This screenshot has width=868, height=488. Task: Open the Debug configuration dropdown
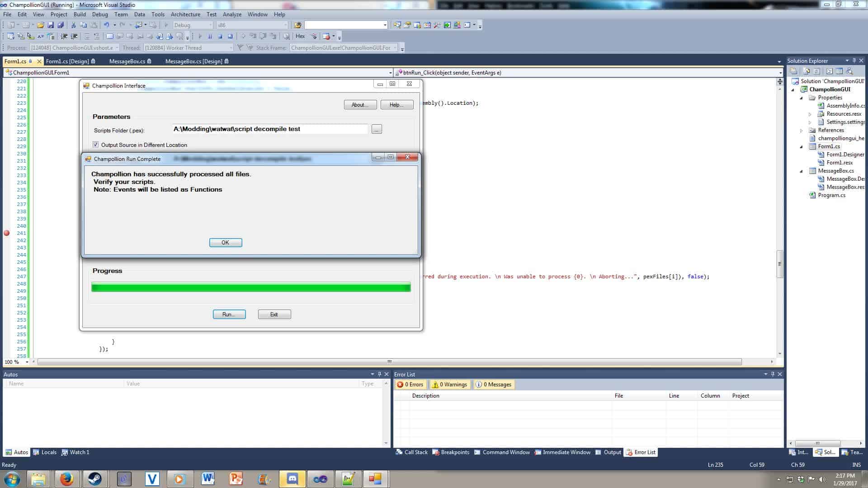tap(193, 25)
